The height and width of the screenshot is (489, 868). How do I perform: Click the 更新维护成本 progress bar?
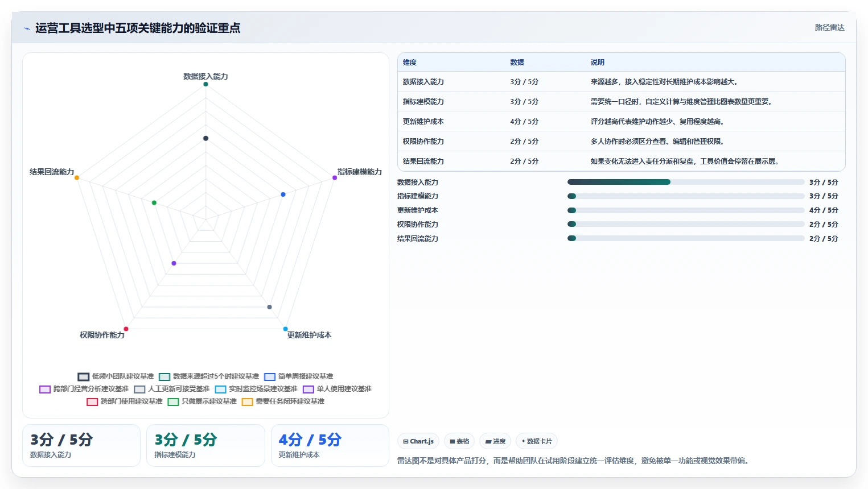(x=686, y=210)
